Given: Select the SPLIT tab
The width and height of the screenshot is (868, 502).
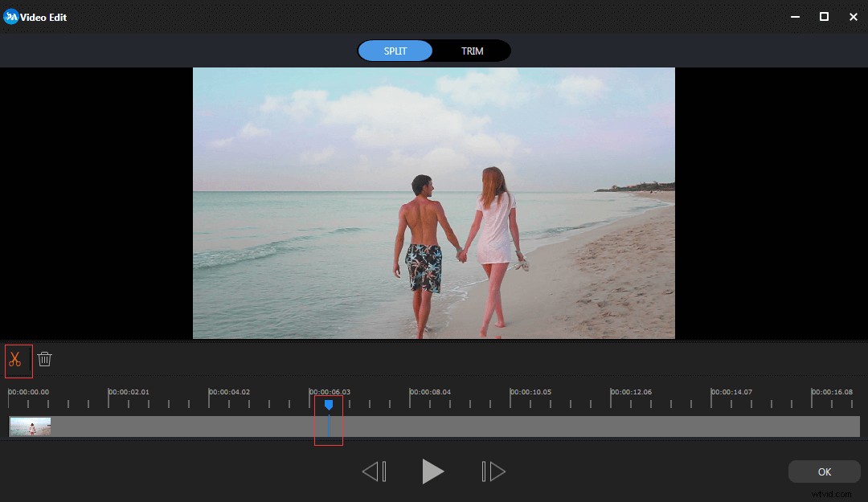Looking at the screenshot, I should click(x=395, y=51).
